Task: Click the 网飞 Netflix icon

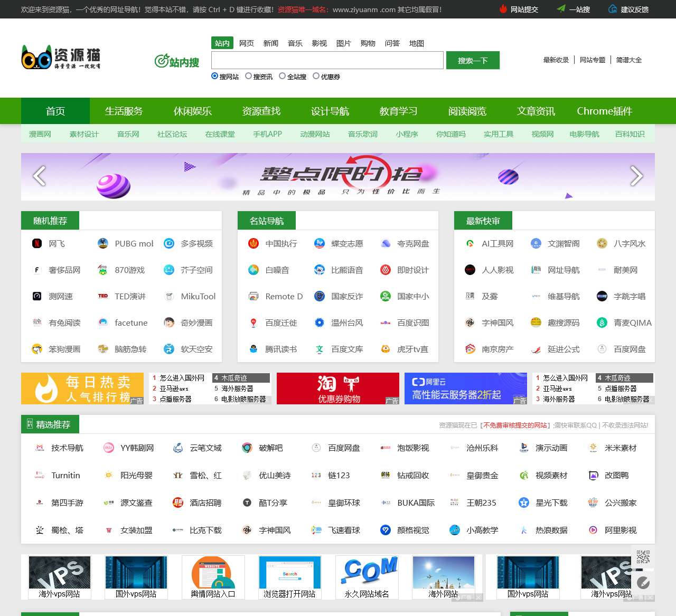Action: pyautogui.click(x=37, y=243)
